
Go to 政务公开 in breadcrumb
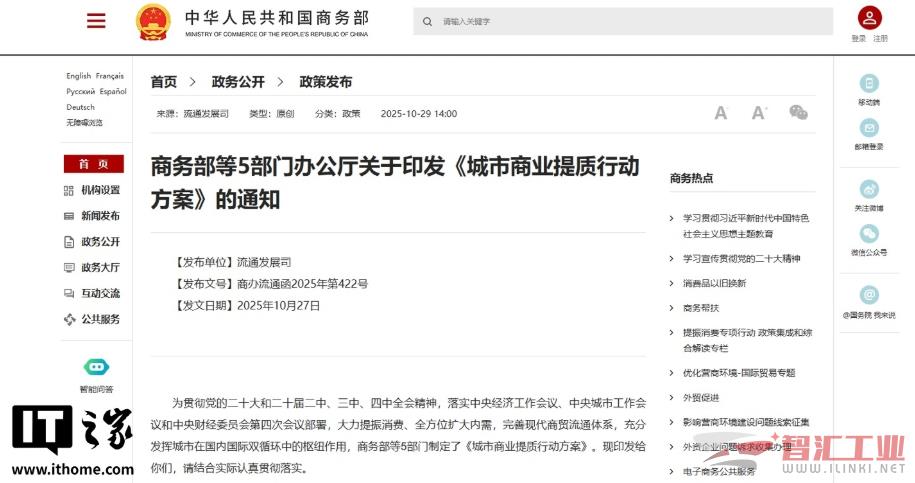238,82
